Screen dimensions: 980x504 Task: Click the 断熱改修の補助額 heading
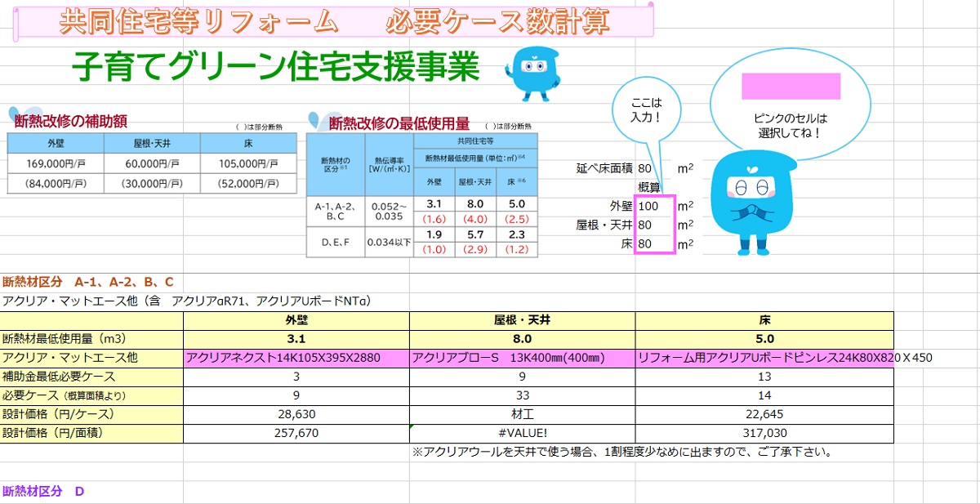click(70, 122)
